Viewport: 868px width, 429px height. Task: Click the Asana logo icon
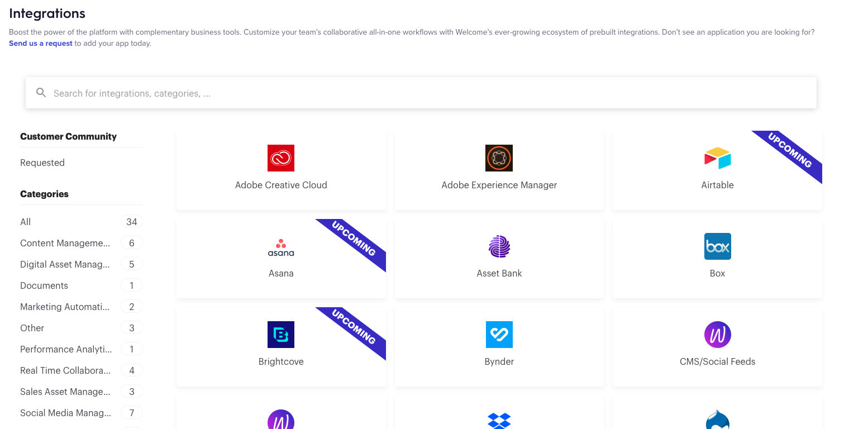click(281, 247)
